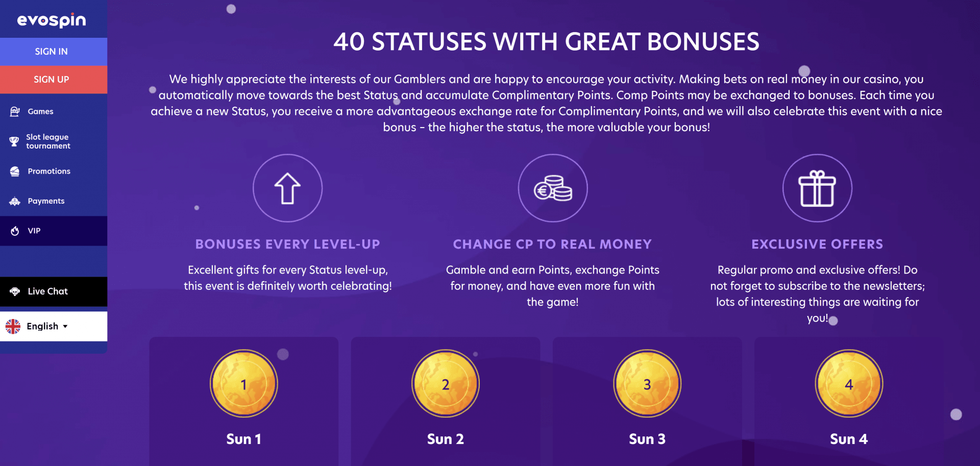Image resolution: width=980 pixels, height=466 pixels.
Task: Select the Sun 1 status coin
Action: [243, 384]
